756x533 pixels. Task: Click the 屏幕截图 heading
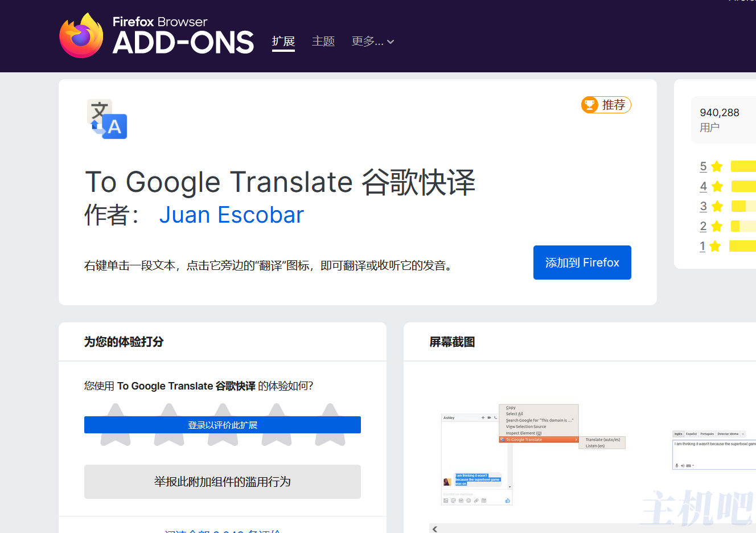tap(452, 342)
